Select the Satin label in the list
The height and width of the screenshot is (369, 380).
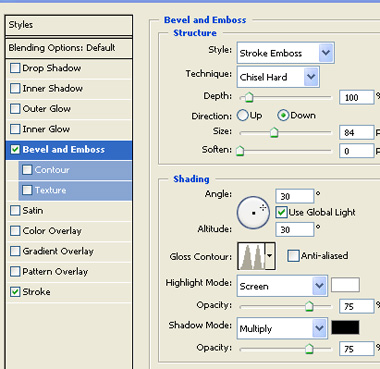tap(33, 210)
